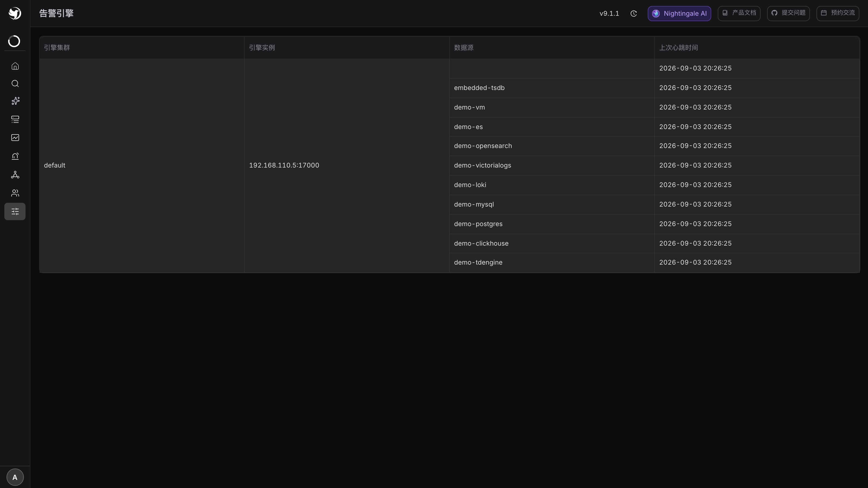Image resolution: width=868 pixels, height=488 pixels.
Task: Click the Nightingale bird logo
Action: pyautogui.click(x=15, y=14)
